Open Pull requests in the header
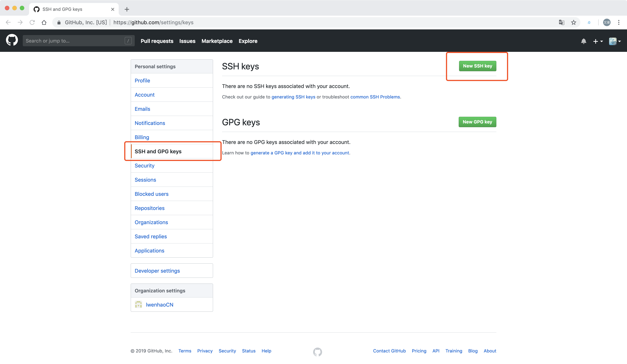The image size is (627, 364). click(157, 41)
